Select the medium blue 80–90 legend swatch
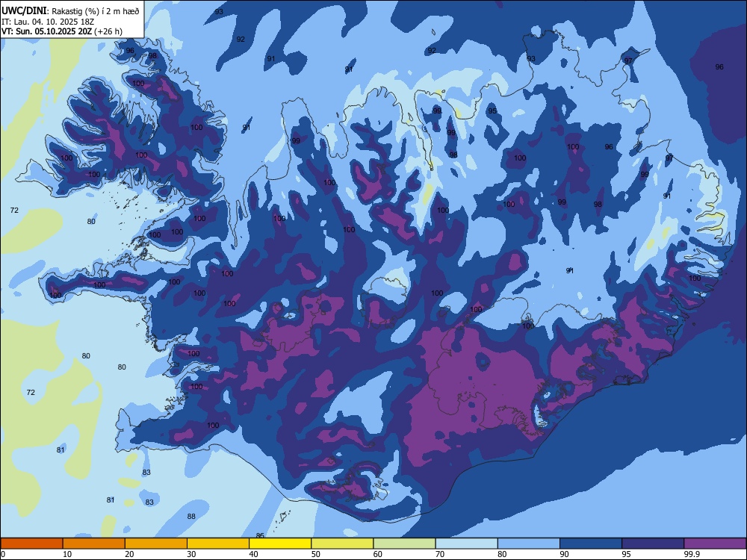Screen dimensions: 747x560 (x=529, y=544)
